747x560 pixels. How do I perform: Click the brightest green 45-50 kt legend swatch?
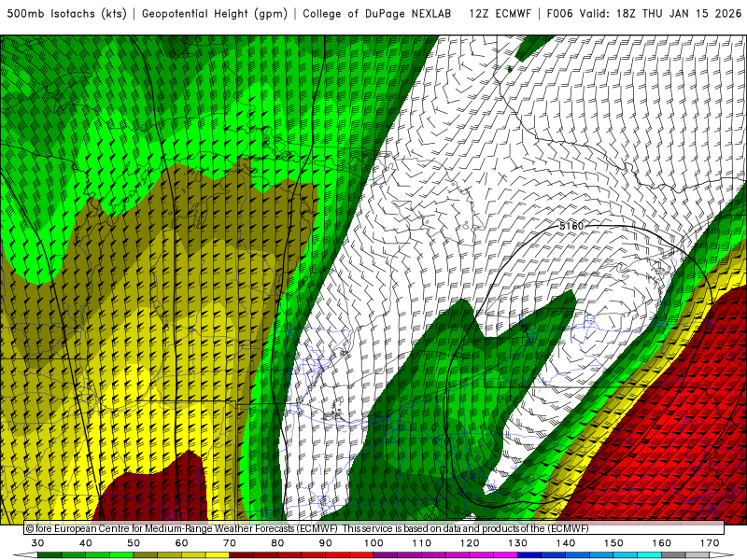[x=121, y=555]
